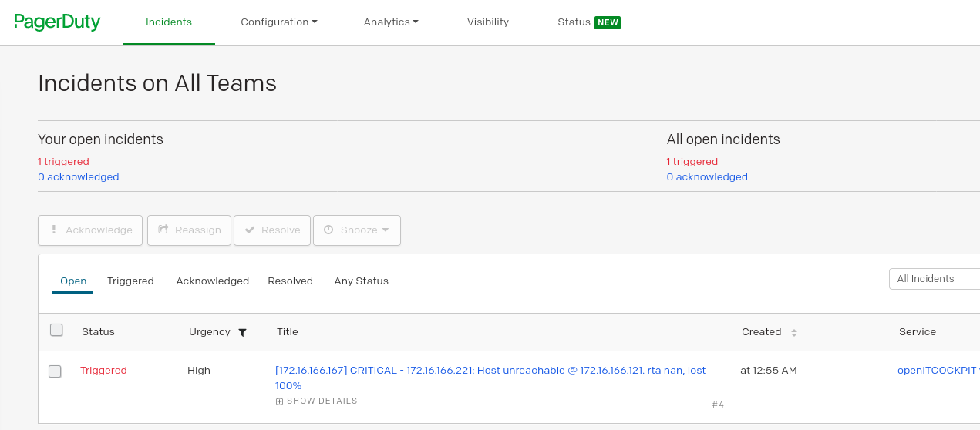The height and width of the screenshot is (430, 980).
Task: Select the Resolved filter tab
Action: [290, 281]
